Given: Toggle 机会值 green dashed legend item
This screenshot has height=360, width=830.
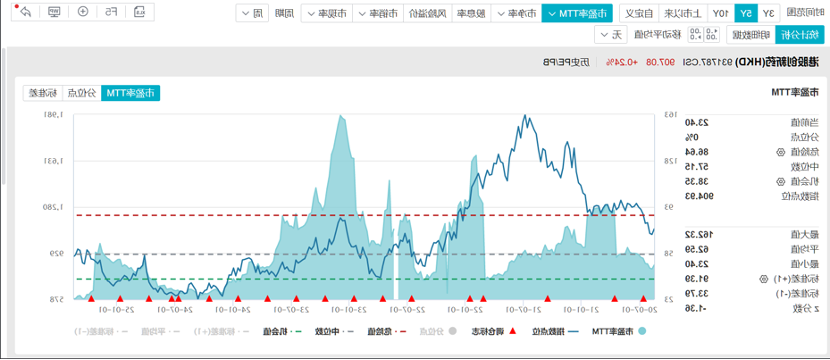Looking at the screenshot, I should pos(283,331).
